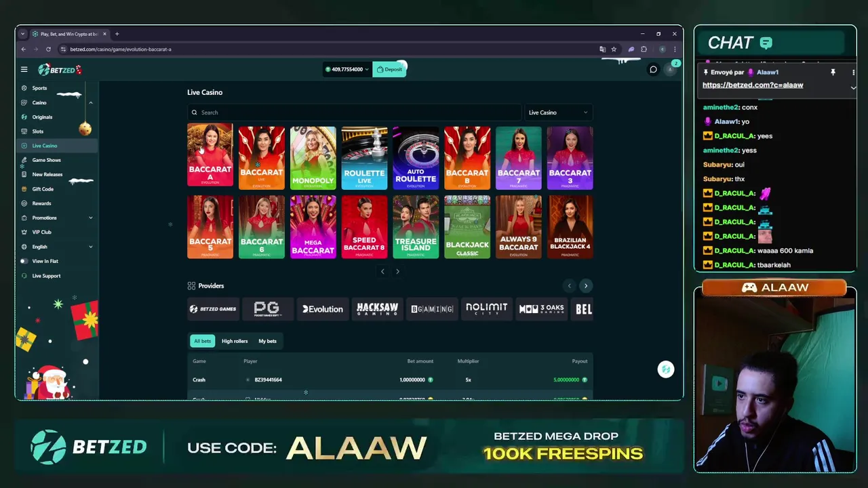This screenshot has height=488, width=868.
Task: Select the Evolution provider
Action: (323, 309)
